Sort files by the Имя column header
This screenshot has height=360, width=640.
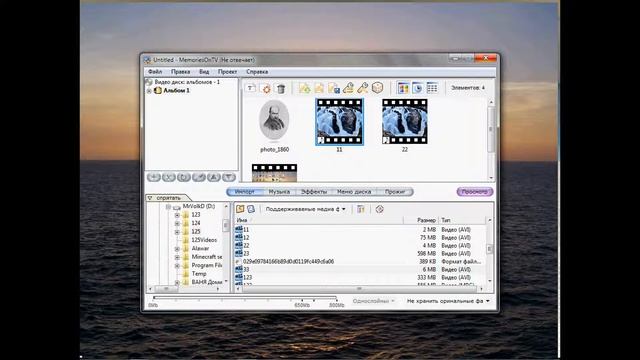coord(319,220)
